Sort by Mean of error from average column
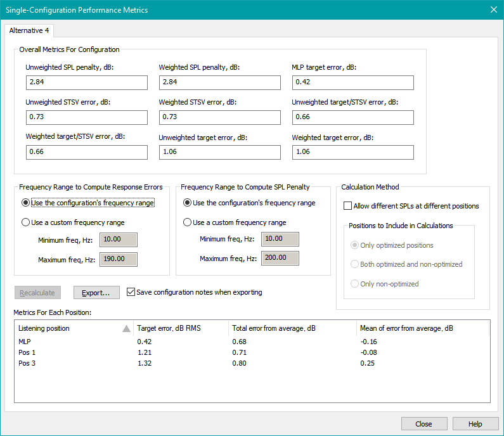504x436 pixels. point(423,328)
